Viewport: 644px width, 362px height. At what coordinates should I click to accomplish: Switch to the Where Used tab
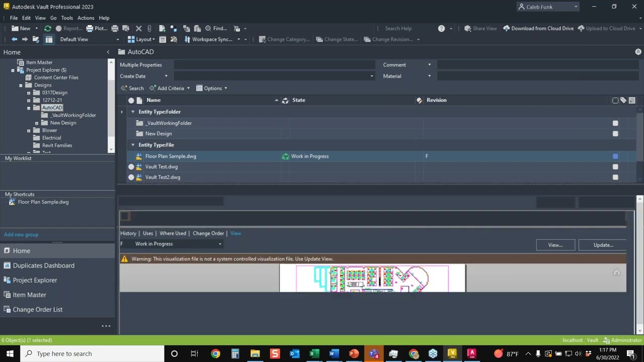(x=173, y=233)
